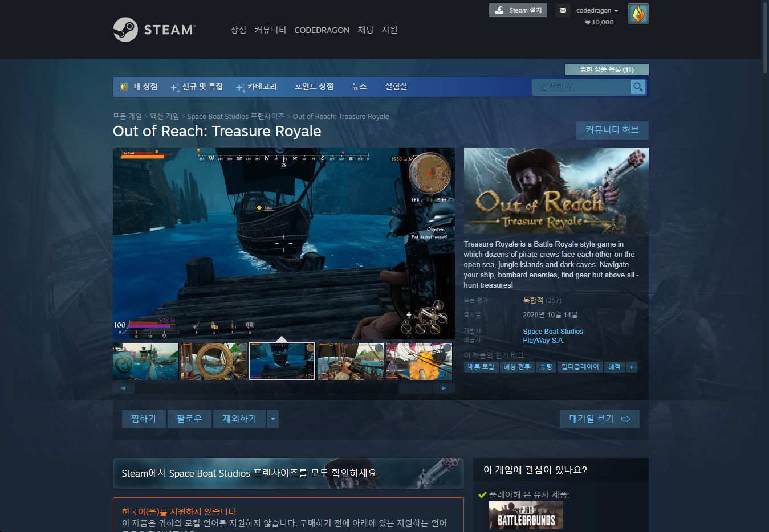Click 모든 게임 breadcrumb link

point(127,116)
